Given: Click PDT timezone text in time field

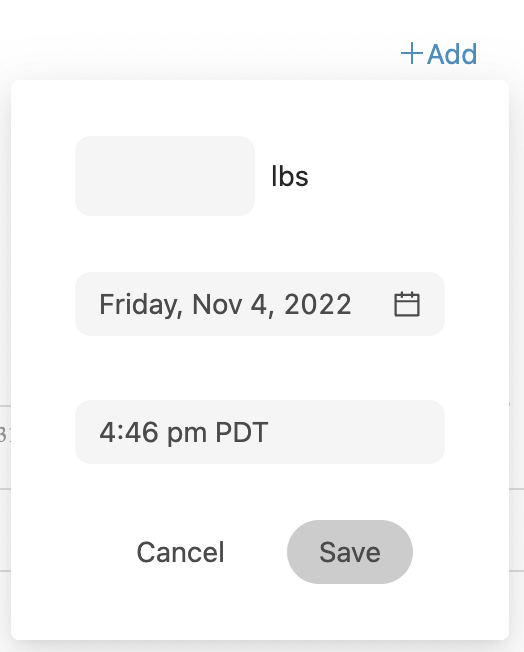Looking at the screenshot, I should 242,432.
